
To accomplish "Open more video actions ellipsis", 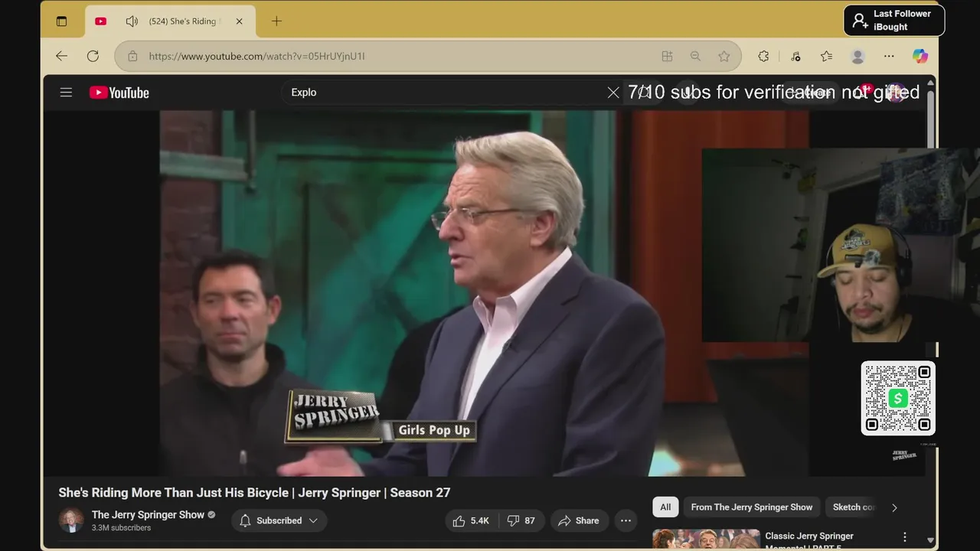I will 626,520.
